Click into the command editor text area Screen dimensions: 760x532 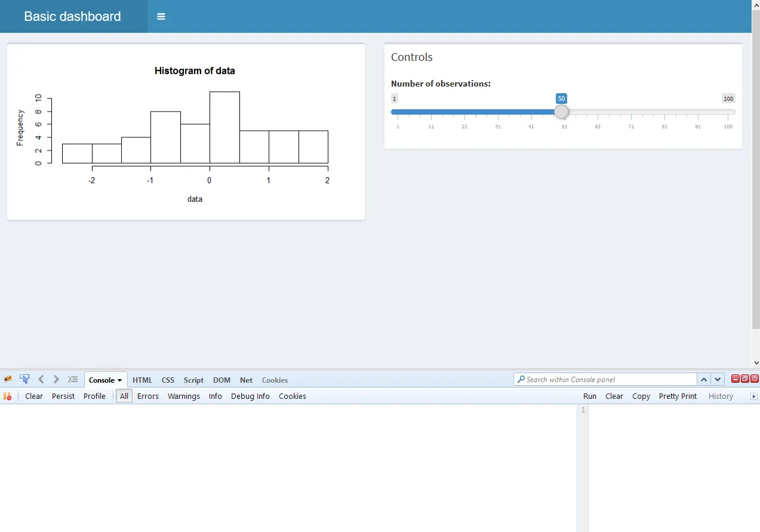point(674,468)
